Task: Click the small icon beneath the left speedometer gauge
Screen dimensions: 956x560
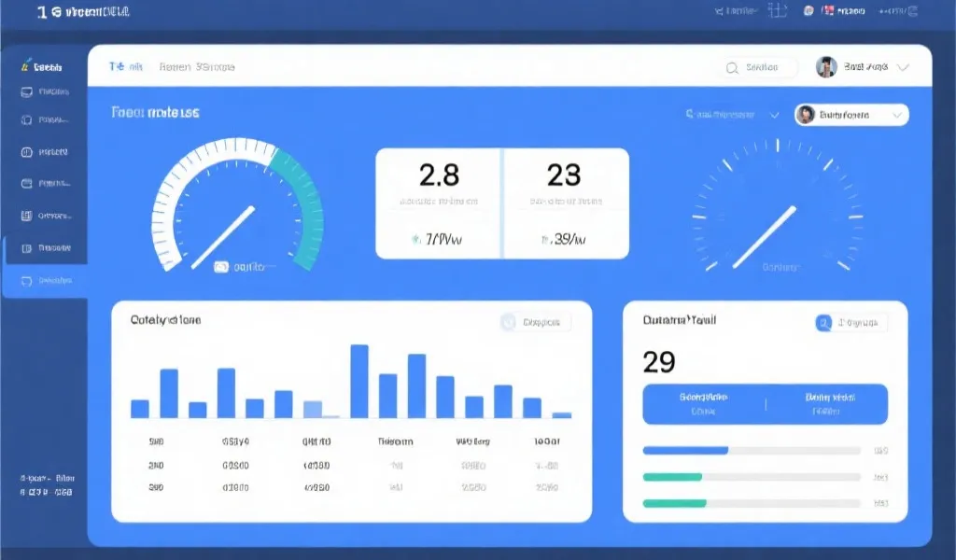Action: tap(221, 266)
